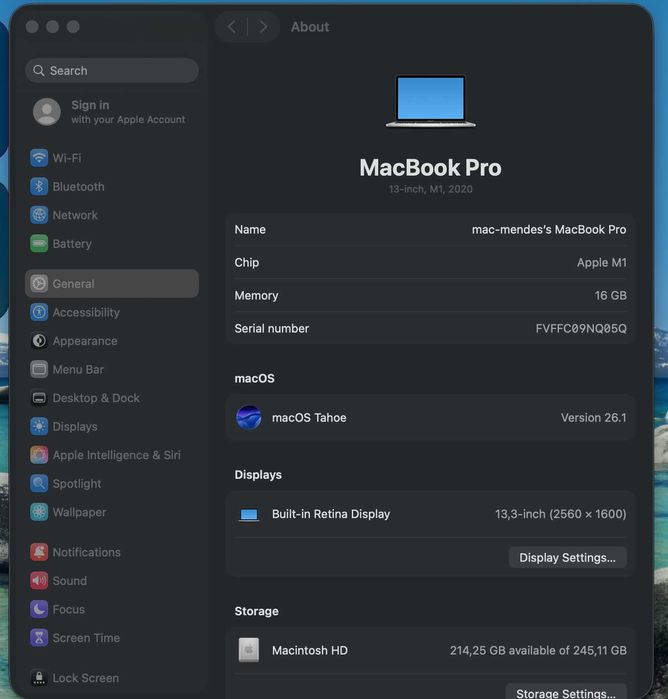The image size is (668, 699).
Task: Click the 13-inch, M1, 2020 subtitle
Action: click(430, 189)
